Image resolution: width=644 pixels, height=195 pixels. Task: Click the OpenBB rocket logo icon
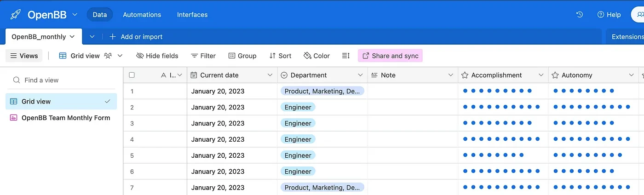tap(16, 15)
